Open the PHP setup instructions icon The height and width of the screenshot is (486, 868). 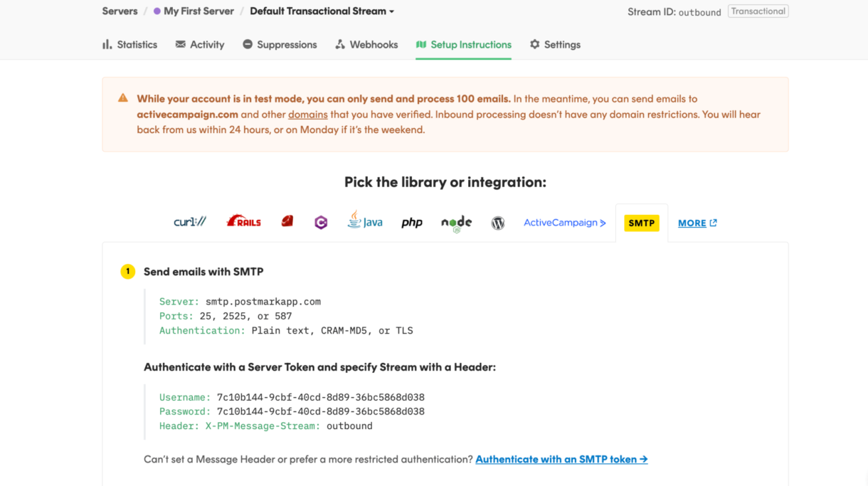(x=411, y=222)
